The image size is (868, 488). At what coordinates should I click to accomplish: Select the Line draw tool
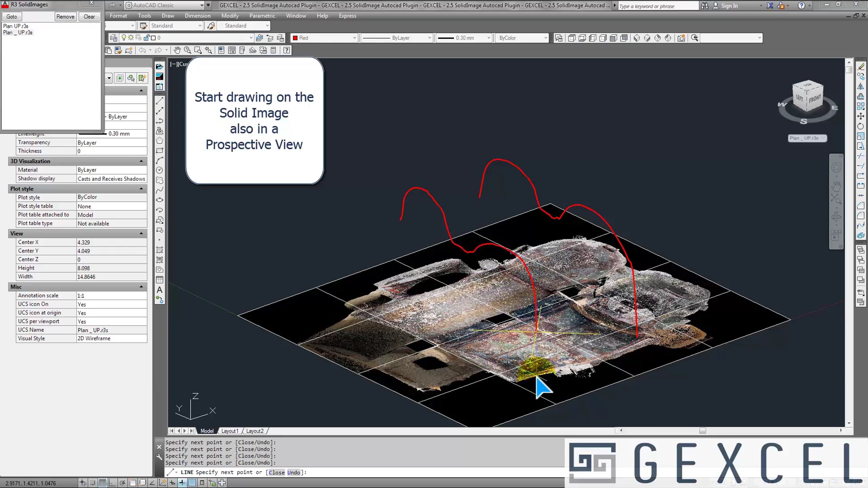pos(159,100)
